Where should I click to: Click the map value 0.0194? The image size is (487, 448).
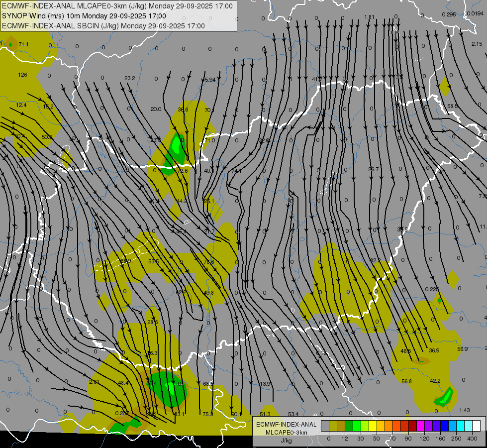tap(475, 13)
